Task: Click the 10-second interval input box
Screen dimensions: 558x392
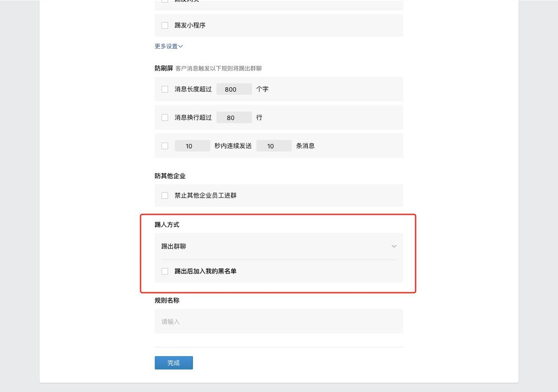Action: pos(192,145)
